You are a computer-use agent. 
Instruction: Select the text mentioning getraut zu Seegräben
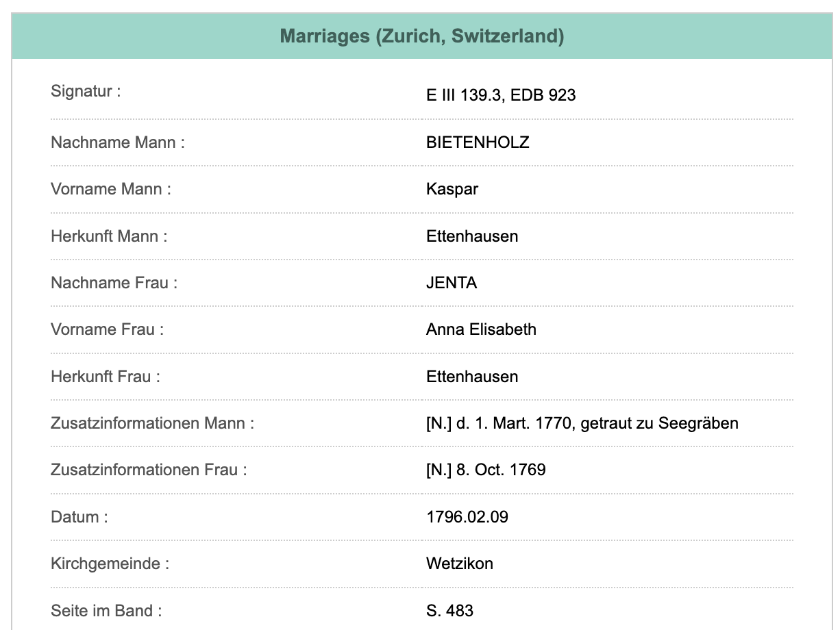click(x=582, y=423)
